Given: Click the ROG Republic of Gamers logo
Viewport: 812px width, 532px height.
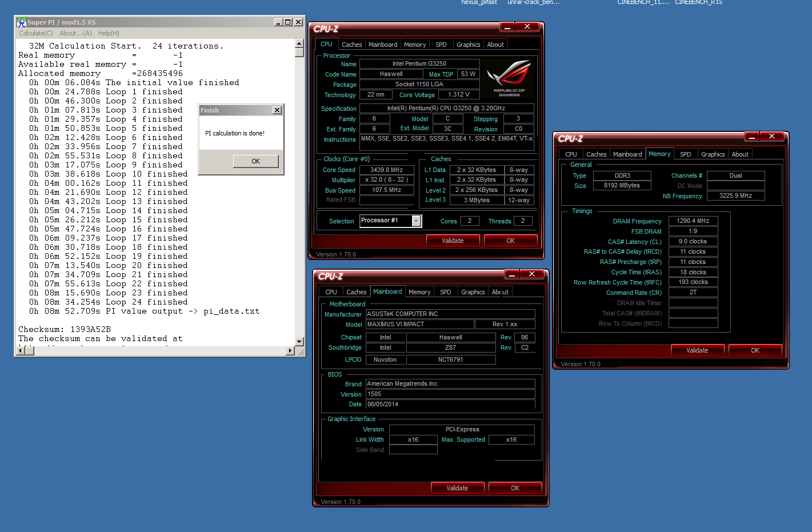Looking at the screenshot, I should (509, 78).
